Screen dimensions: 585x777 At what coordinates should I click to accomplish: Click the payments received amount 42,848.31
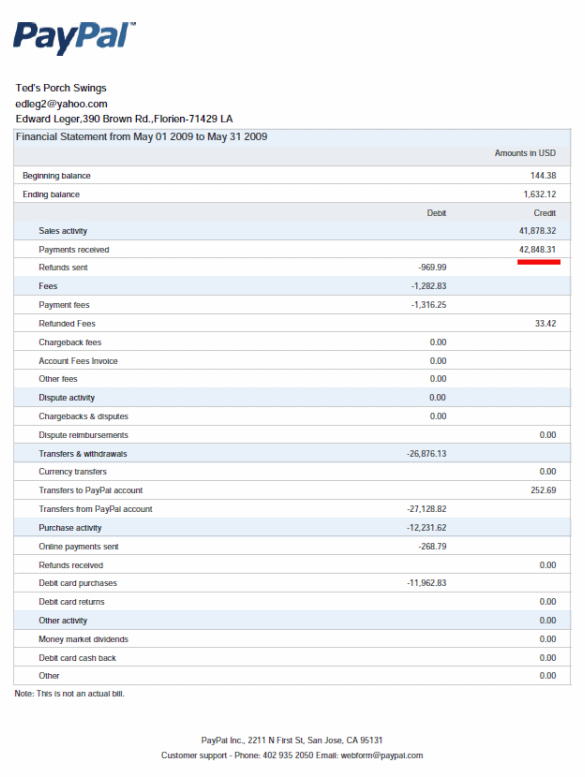pos(537,250)
